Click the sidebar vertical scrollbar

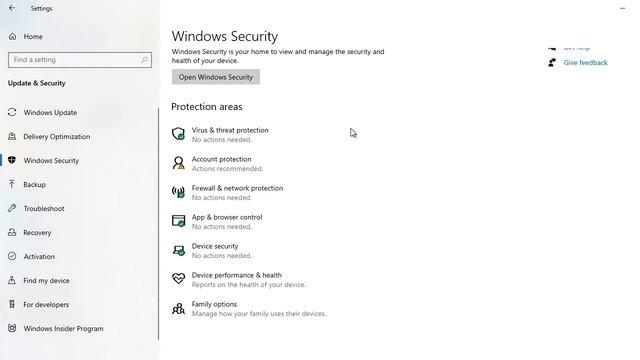[x=158, y=224]
